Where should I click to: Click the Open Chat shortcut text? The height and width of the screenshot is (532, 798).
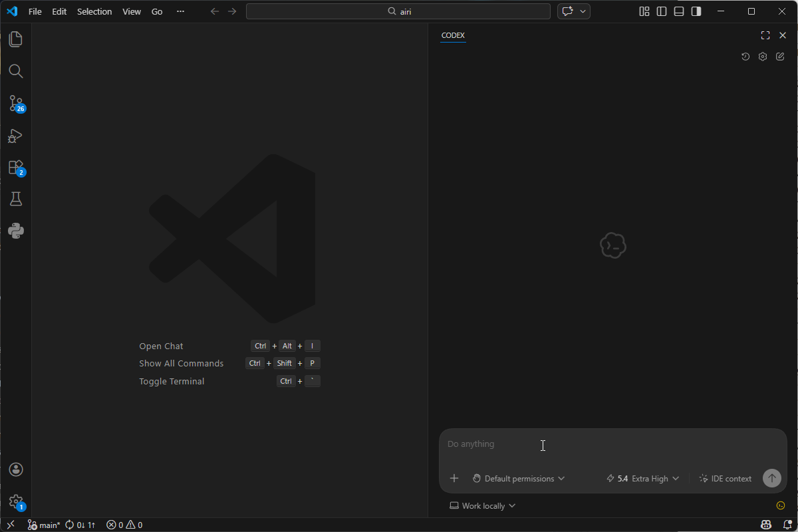pos(161,346)
